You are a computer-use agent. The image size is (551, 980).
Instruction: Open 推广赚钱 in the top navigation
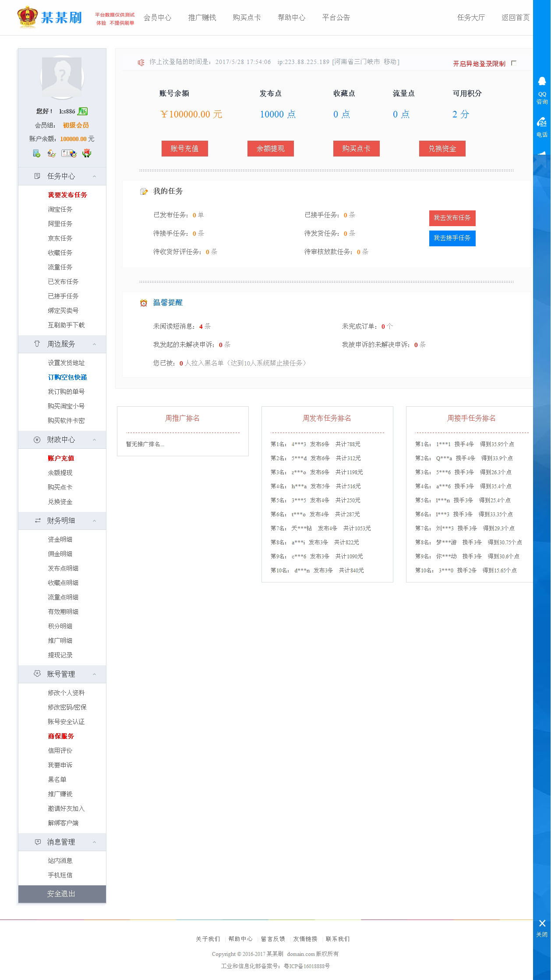[x=202, y=18]
